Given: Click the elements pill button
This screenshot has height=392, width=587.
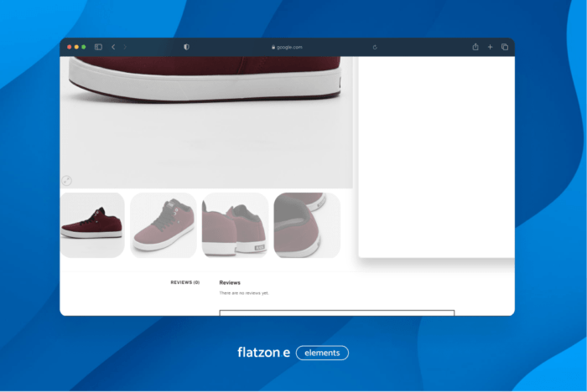Looking at the screenshot, I should click(x=322, y=353).
